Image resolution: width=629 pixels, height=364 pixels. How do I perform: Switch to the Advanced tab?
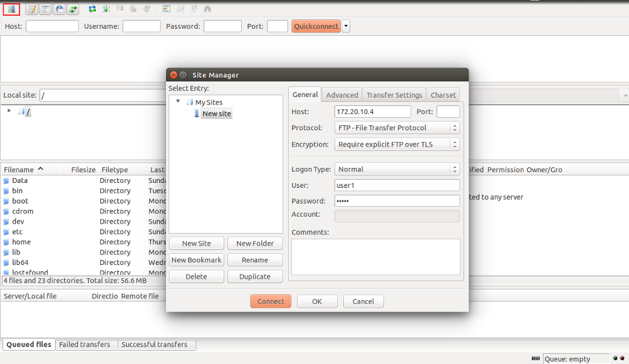click(342, 95)
